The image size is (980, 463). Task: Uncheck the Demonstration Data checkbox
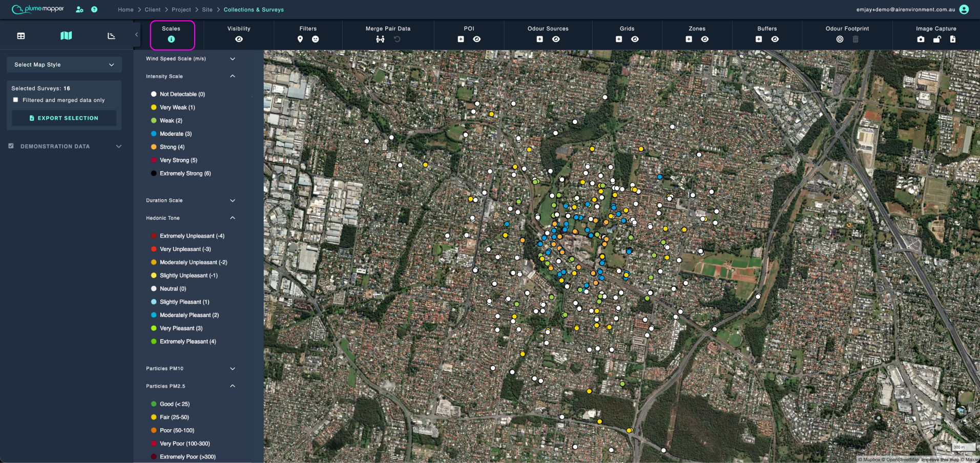(11, 146)
